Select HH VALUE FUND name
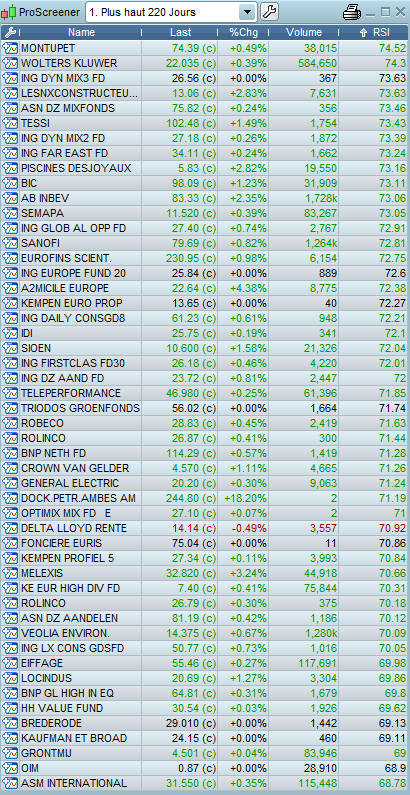This screenshot has height=795, width=410. coord(62,708)
